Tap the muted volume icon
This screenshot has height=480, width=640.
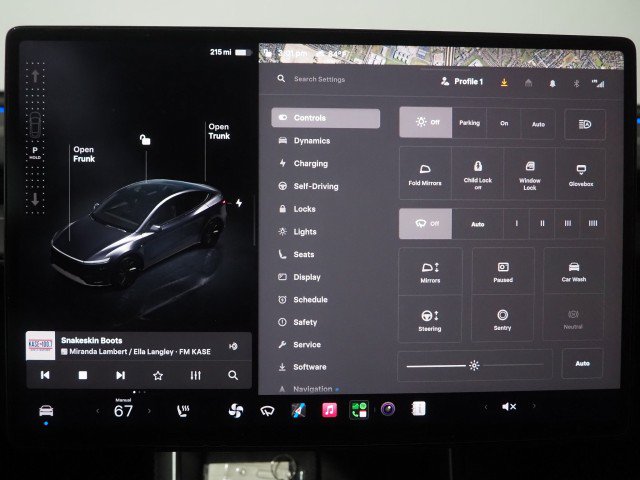pyautogui.click(x=509, y=407)
